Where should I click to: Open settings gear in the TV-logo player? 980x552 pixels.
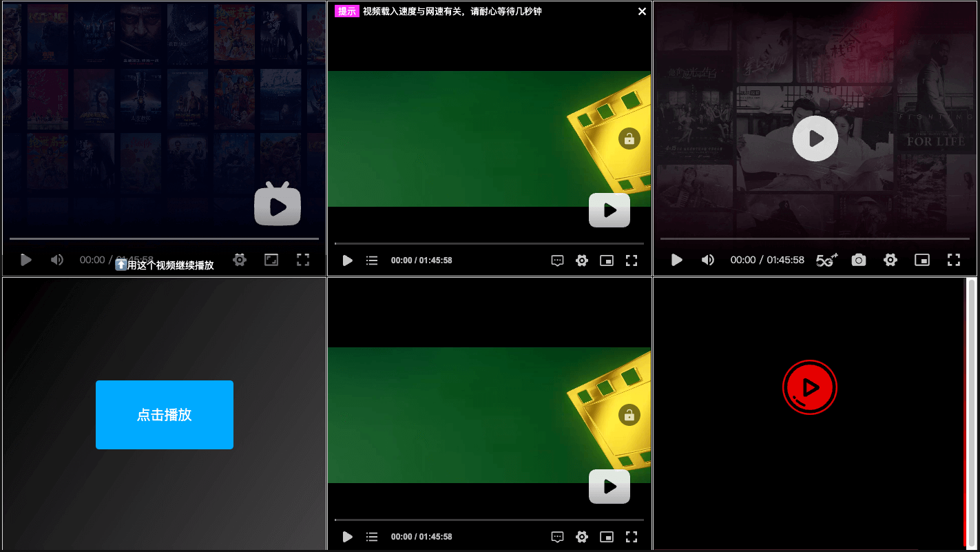point(240,260)
